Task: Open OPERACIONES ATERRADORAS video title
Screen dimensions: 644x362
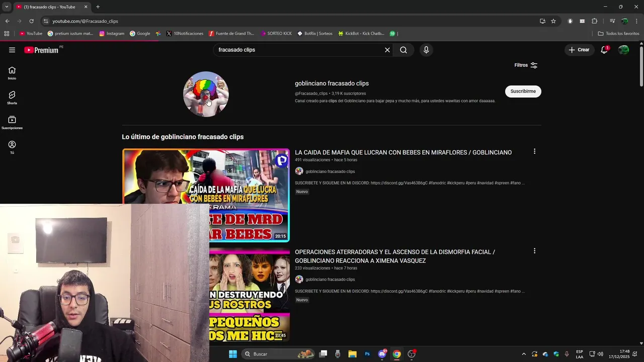Action: click(395, 256)
